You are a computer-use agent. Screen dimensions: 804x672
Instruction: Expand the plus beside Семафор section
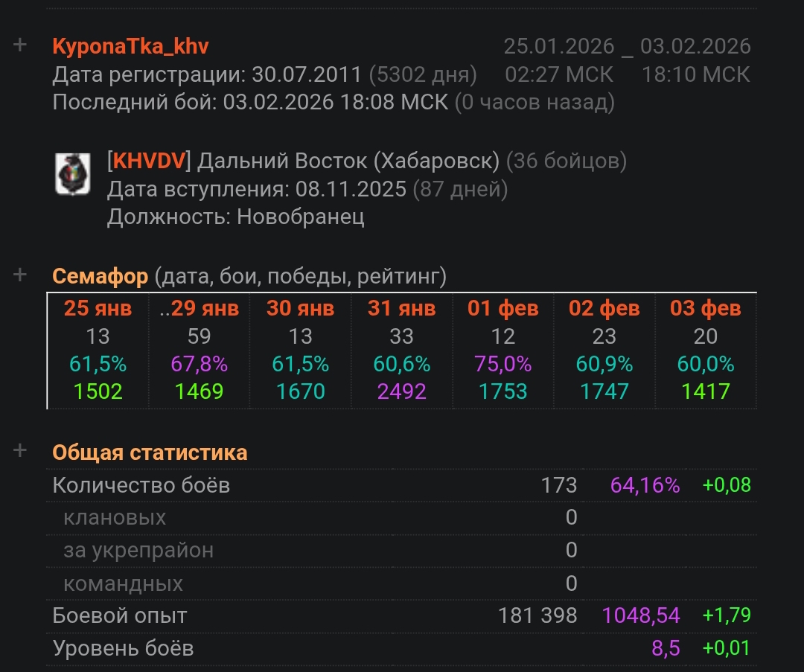[20, 276]
